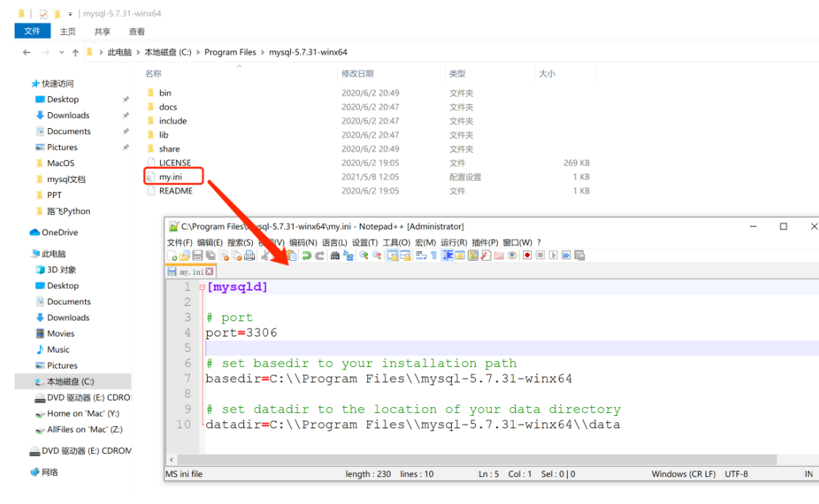Screen dimensions: 819x504
Task: Open 搜索(S) menu in Notepad++
Action: click(x=240, y=243)
